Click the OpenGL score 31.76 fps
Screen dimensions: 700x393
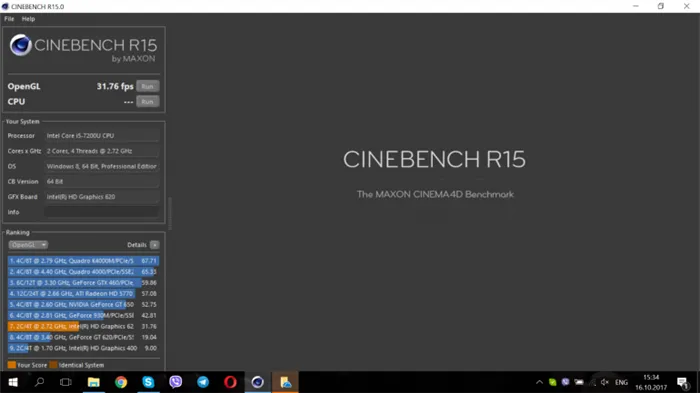coord(115,86)
